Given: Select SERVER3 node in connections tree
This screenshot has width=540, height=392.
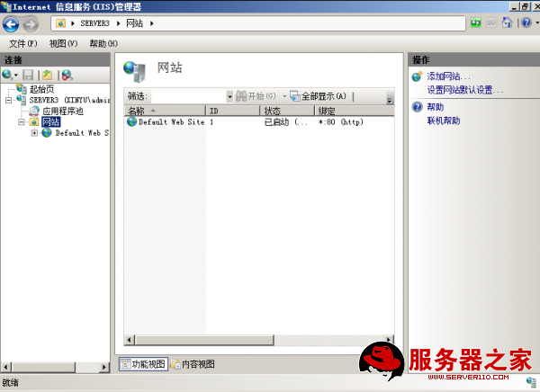Looking at the screenshot, I should 69,100.
